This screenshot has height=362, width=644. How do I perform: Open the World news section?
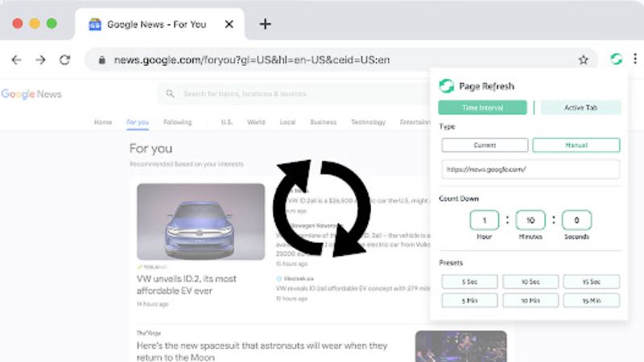click(x=256, y=122)
